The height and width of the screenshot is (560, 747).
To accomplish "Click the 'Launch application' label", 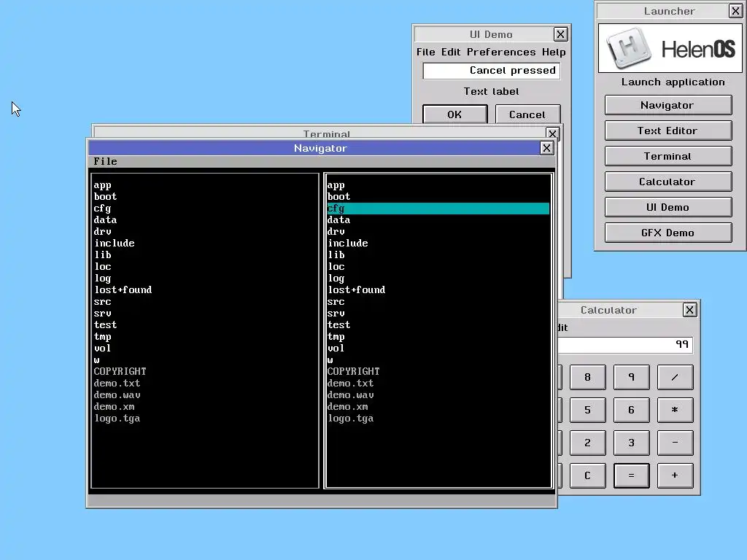I will point(673,82).
